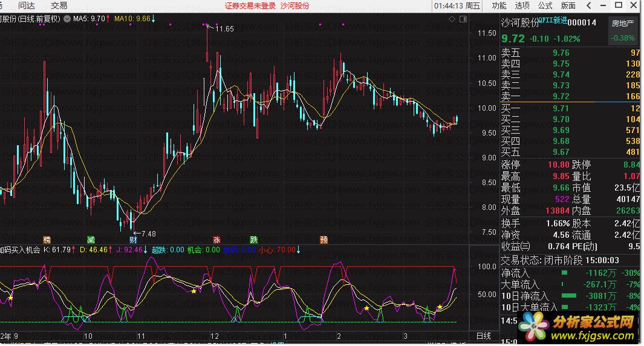
Task: Click the K: 61.79 indicator value
Action: point(59,250)
